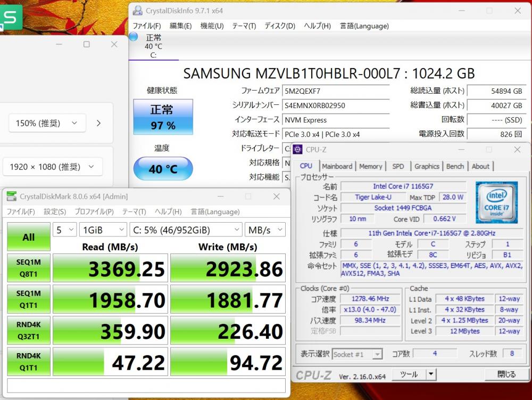This screenshot has width=532, height=400.
Task: Run the SEQ1M Q8T1 test
Action: coord(29,268)
